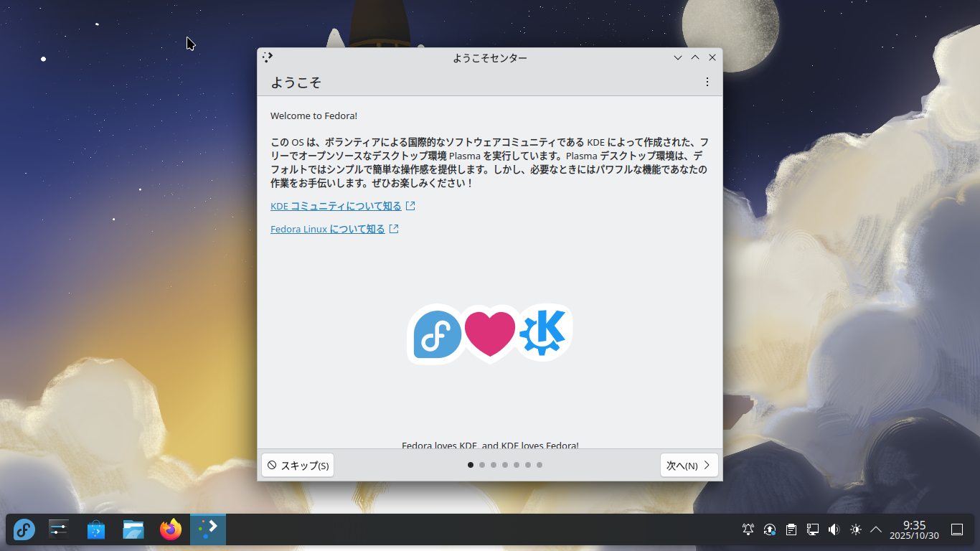Open the Fedora application launcher

(x=24, y=530)
